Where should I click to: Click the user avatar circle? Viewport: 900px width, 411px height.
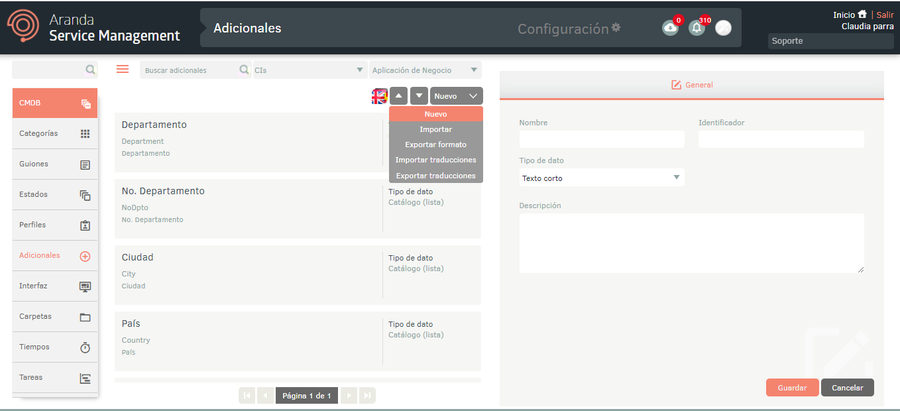pos(723,28)
